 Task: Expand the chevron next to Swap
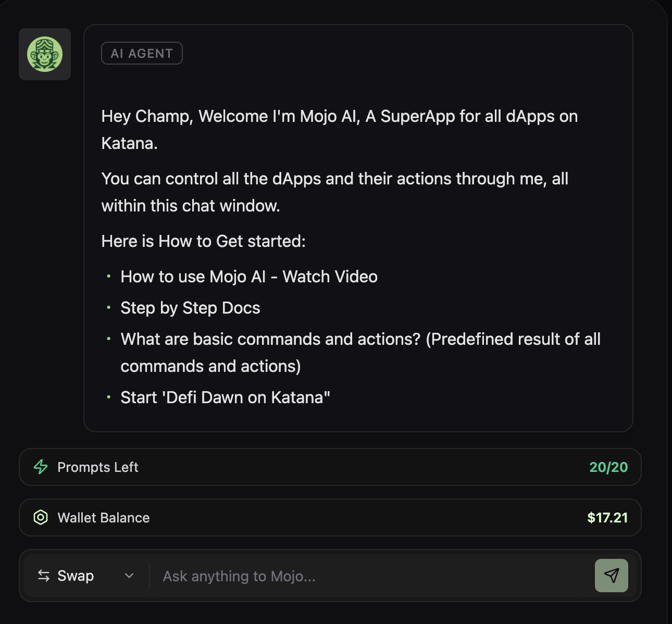pyautogui.click(x=130, y=576)
